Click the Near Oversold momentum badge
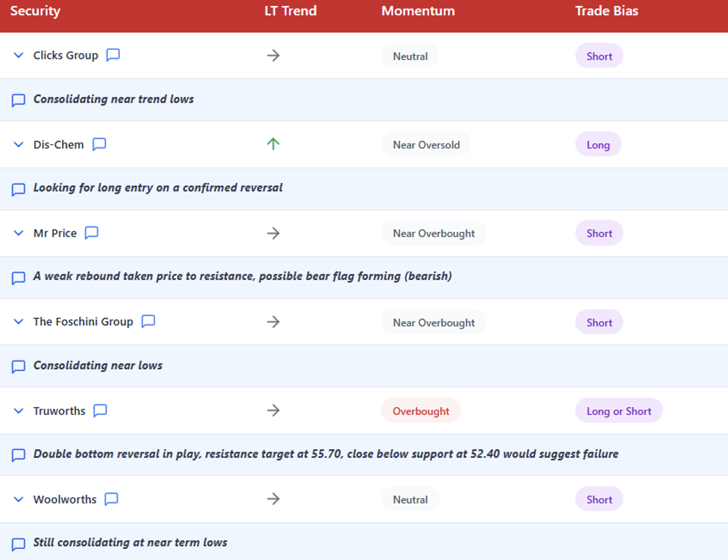The width and height of the screenshot is (728, 560). pos(426,145)
